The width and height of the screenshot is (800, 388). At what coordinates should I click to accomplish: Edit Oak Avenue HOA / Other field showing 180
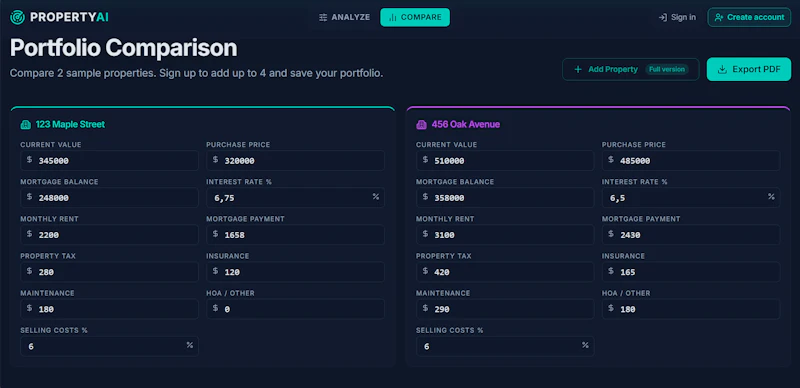[x=691, y=309]
